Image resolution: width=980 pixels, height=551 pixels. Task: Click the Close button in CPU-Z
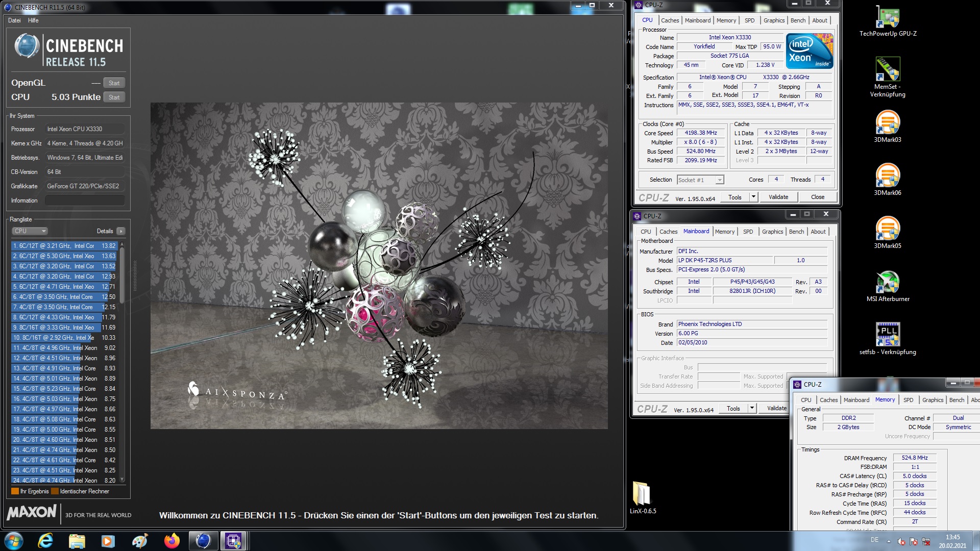coord(818,197)
